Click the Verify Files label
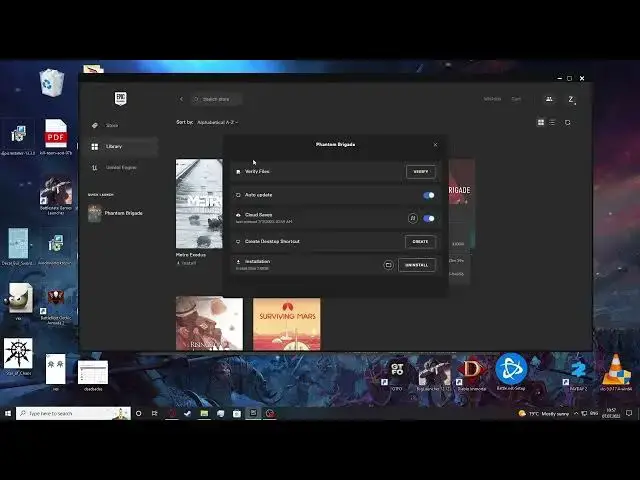 point(257,171)
